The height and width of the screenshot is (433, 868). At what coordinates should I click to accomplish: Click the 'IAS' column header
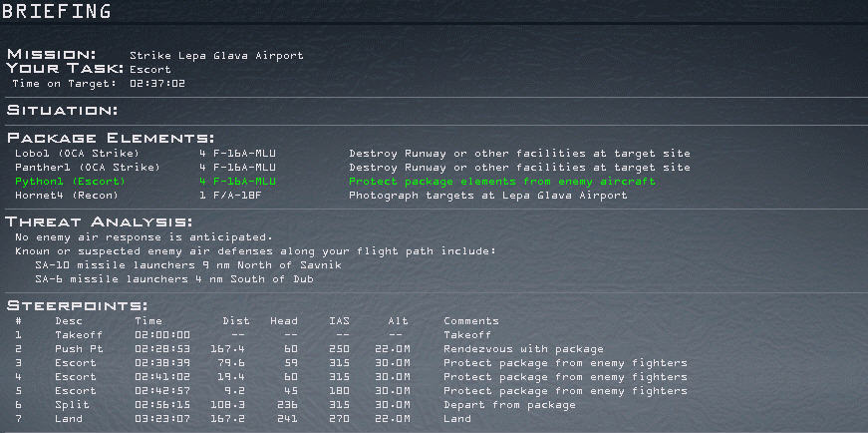(x=340, y=321)
